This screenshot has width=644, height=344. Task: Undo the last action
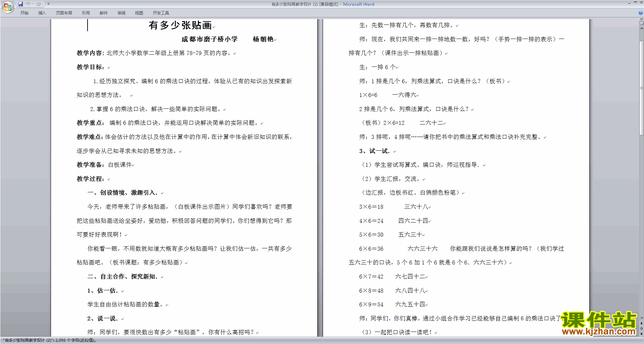[28, 4]
